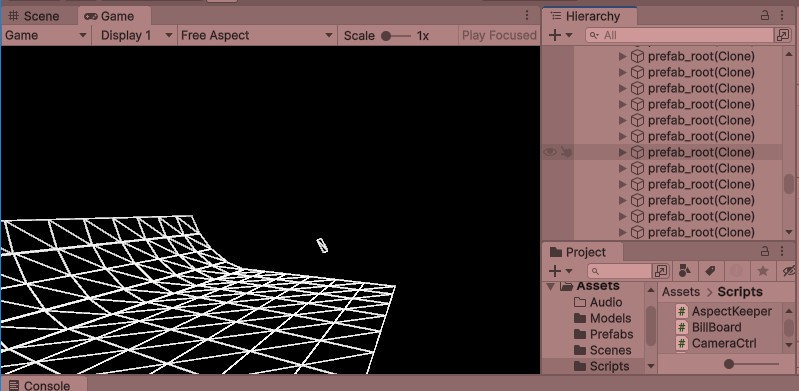Select the AspectKeeper script
This screenshot has width=799, height=391.
732,311
